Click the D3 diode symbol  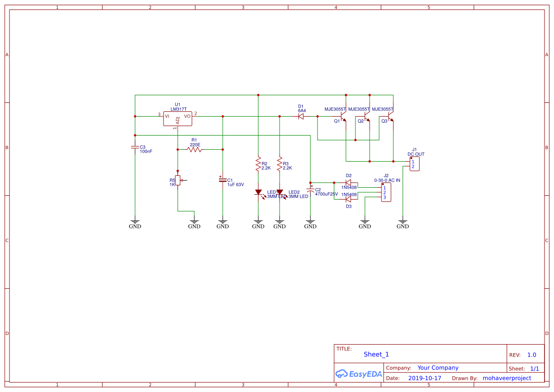click(x=348, y=199)
